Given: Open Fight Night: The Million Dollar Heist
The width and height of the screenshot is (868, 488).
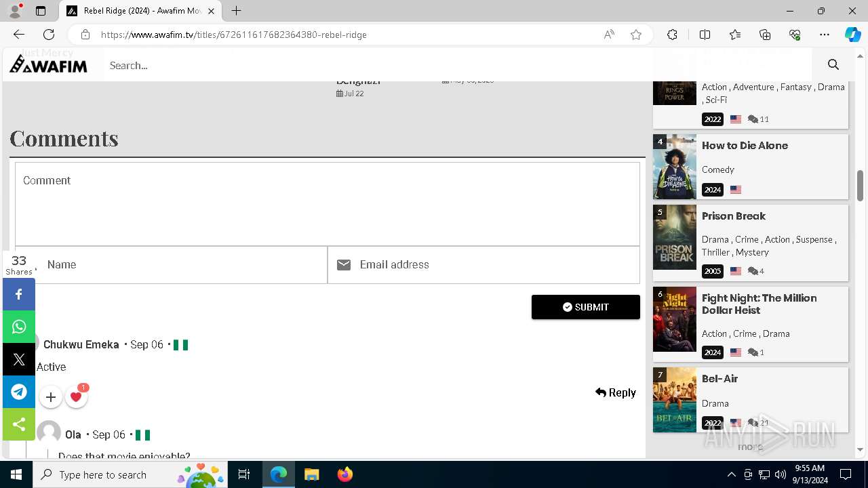Looking at the screenshot, I should 759,304.
